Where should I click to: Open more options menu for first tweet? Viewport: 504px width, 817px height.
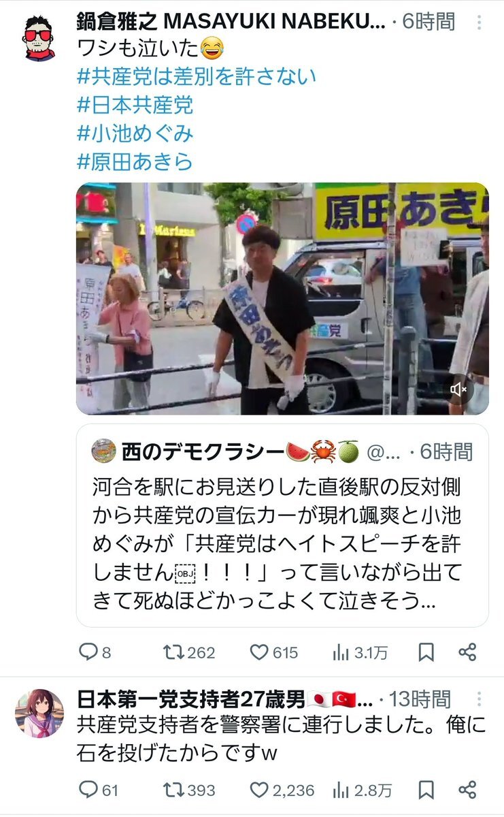pos(480,22)
